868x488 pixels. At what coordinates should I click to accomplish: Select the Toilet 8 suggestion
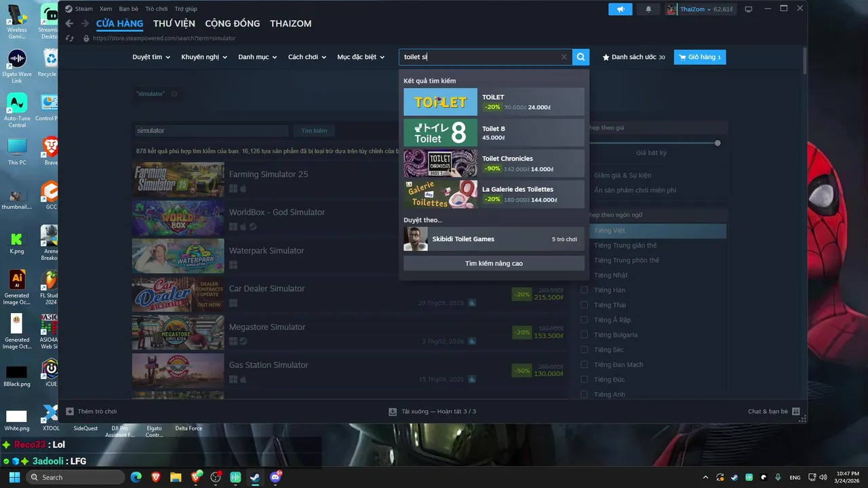(x=494, y=133)
